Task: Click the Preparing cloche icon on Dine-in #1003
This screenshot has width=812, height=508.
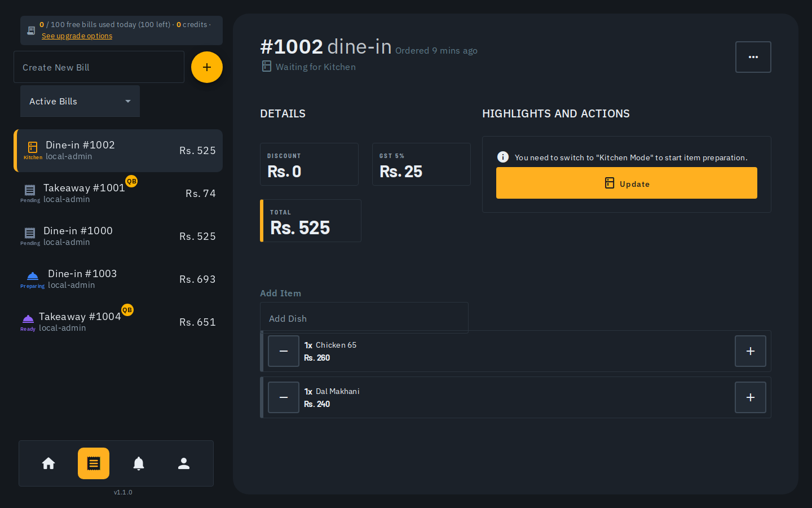Action: click(33, 276)
